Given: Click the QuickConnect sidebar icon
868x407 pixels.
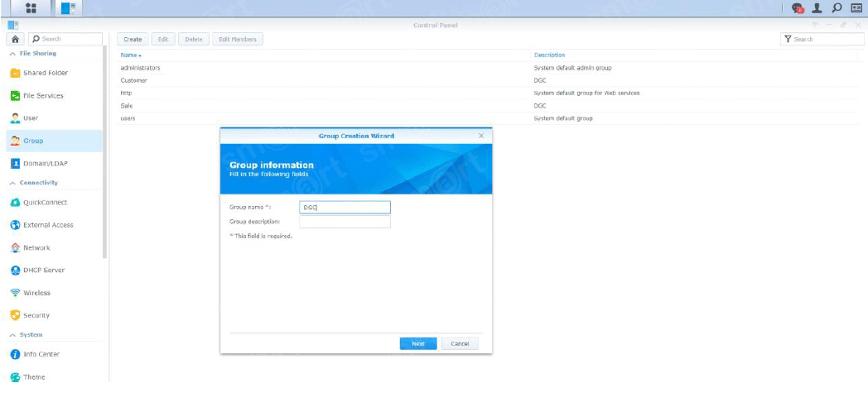Looking at the screenshot, I should [x=16, y=203].
